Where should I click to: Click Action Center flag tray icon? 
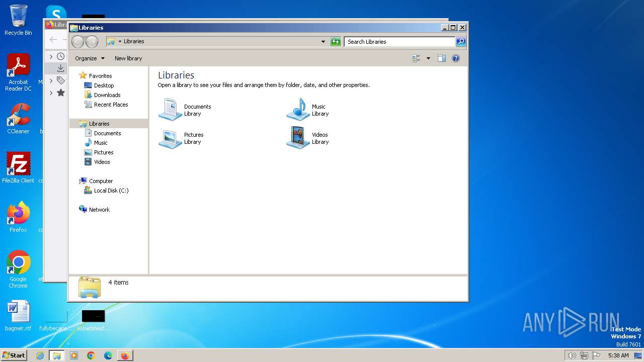[x=596, y=355]
